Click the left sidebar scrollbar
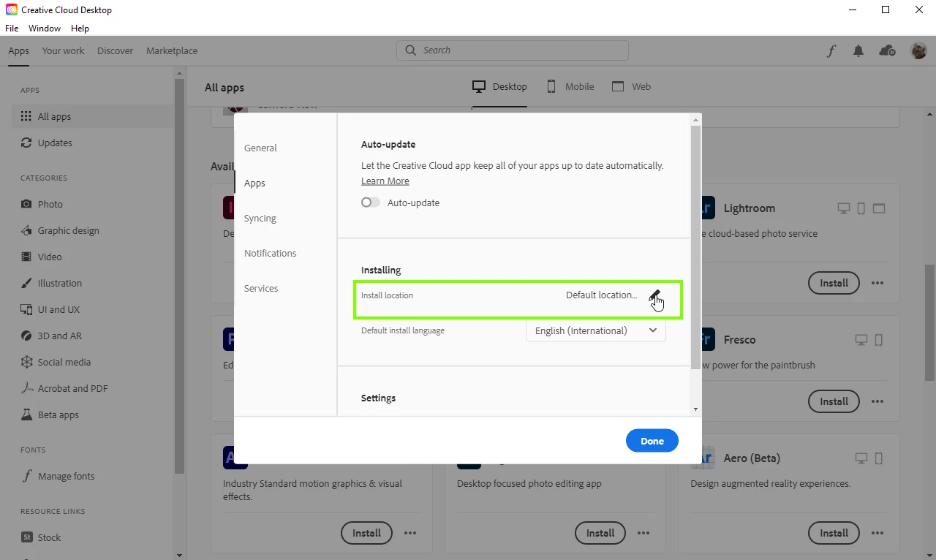 pyautogui.click(x=180, y=276)
